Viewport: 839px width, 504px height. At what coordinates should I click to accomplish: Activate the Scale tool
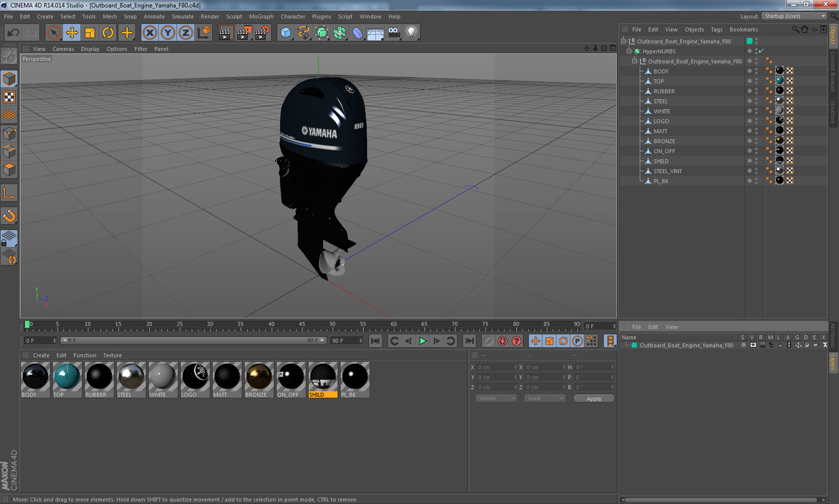point(90,33)
